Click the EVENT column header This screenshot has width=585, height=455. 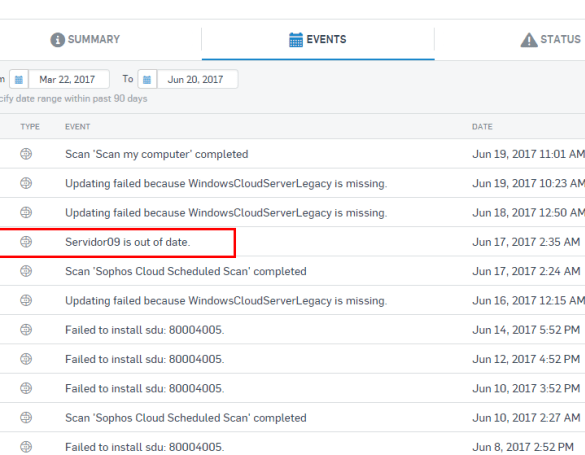78,127
